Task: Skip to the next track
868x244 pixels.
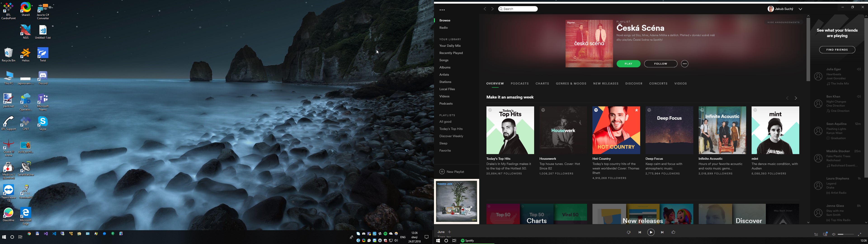Action: pyautogui.click(x=662, y=232)
